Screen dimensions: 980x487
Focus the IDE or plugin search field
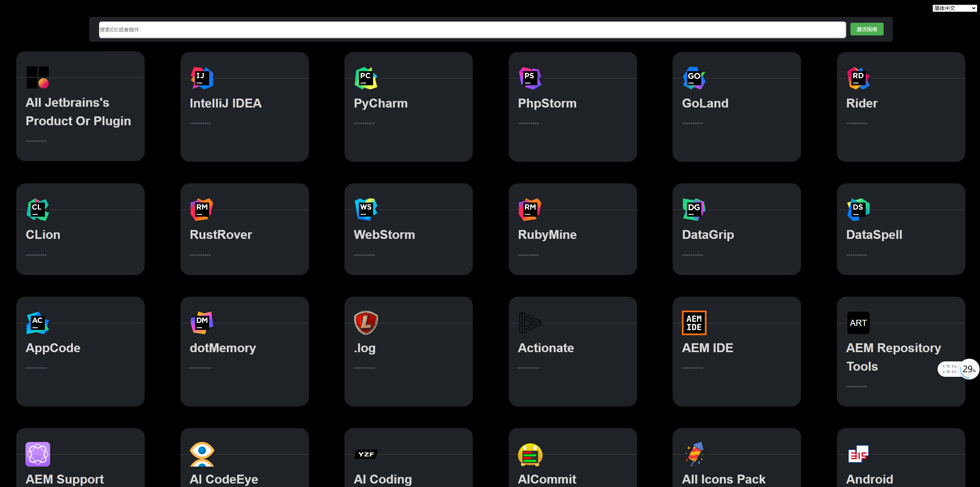[472, 30]
